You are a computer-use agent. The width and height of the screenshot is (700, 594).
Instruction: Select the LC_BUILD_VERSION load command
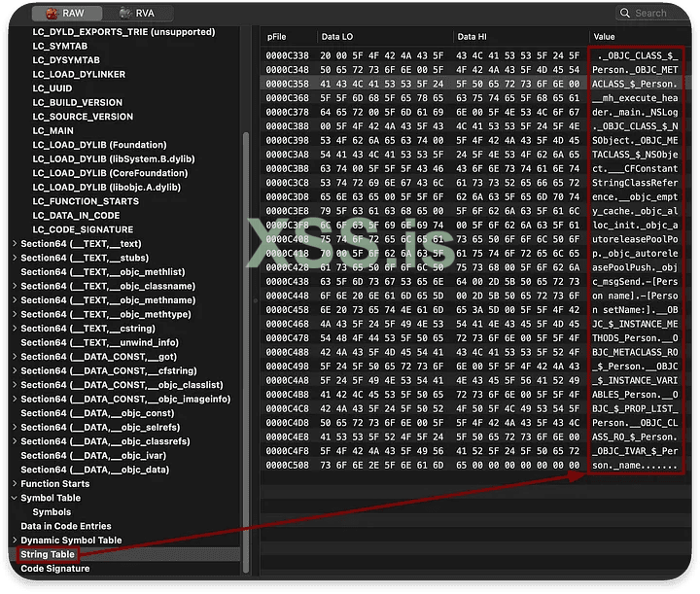[77, 102]
